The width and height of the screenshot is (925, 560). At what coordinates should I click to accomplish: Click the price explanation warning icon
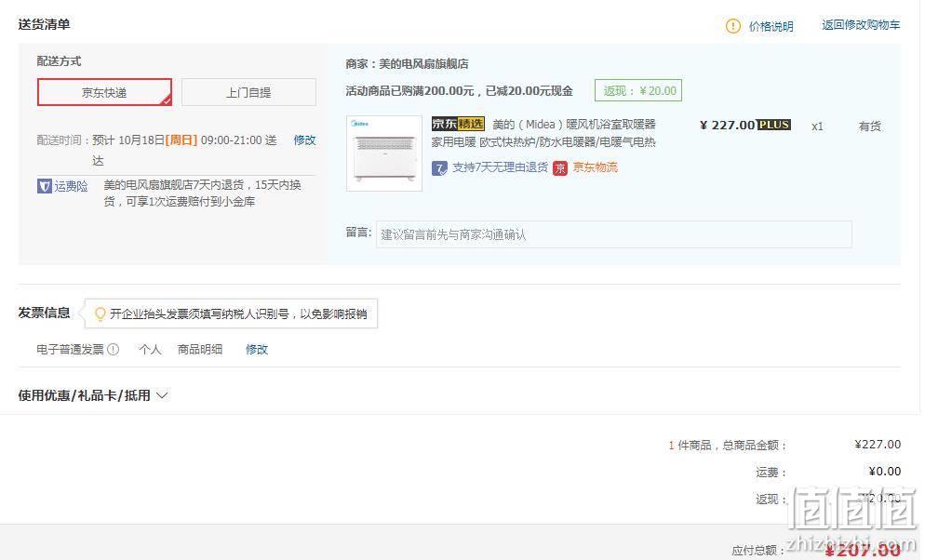(x=732, y=26)
